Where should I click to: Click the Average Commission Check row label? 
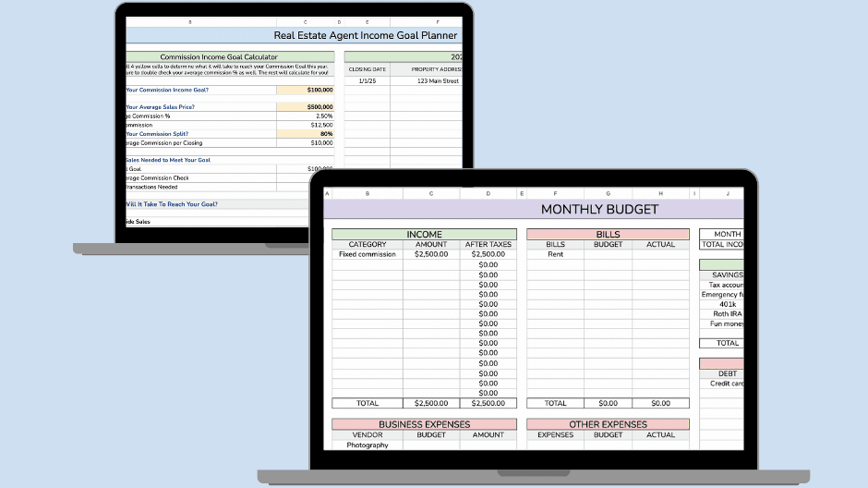coord(158,178)
